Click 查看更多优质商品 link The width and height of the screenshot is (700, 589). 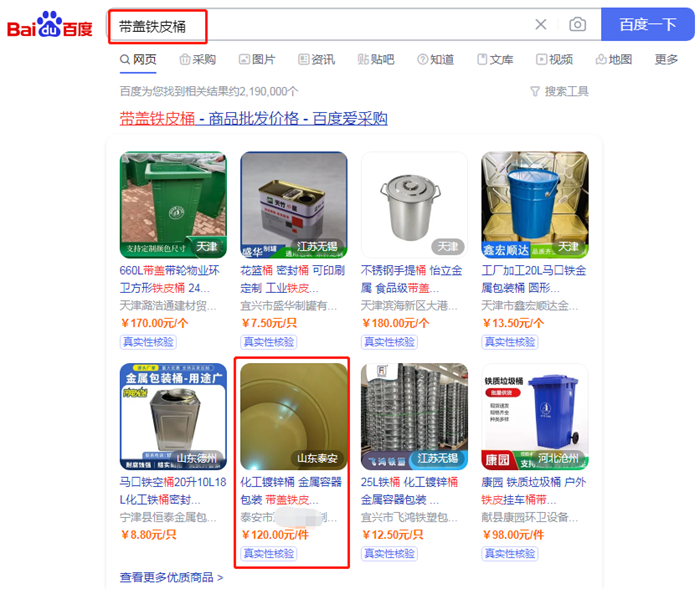(x=171, y=577)
